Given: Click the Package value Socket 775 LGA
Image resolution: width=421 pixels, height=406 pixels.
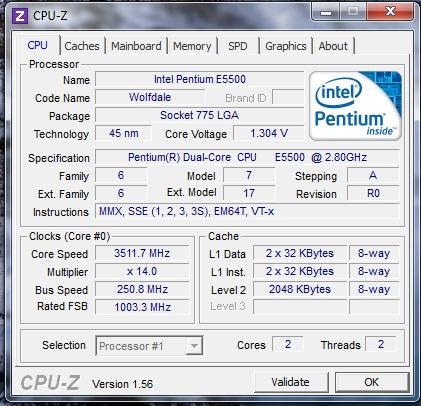Looking at the screenshot, I should coord(199,115).
